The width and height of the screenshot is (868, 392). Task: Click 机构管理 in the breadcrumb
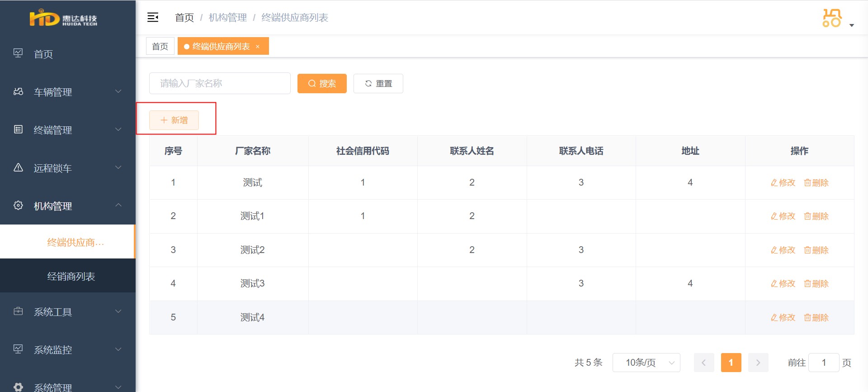click(x=228, y=18)
